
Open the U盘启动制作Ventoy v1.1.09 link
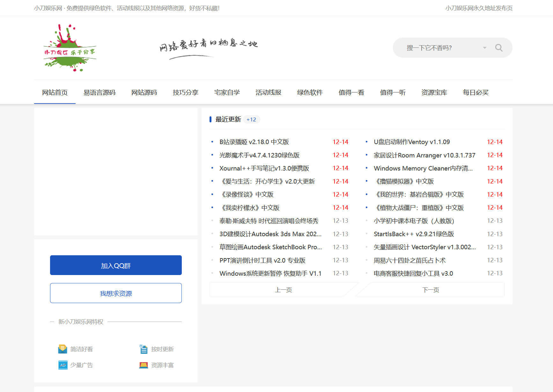[x=411, y=142]
